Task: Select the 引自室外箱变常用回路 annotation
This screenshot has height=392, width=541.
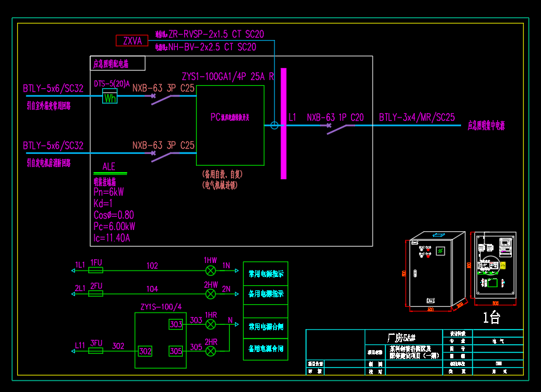Action: [49, 105]
